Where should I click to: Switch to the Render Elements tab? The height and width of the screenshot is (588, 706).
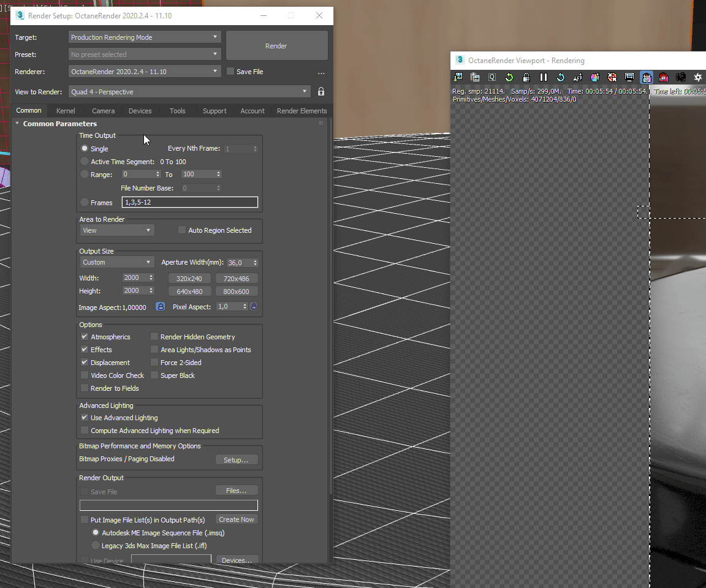click(302, 111)
